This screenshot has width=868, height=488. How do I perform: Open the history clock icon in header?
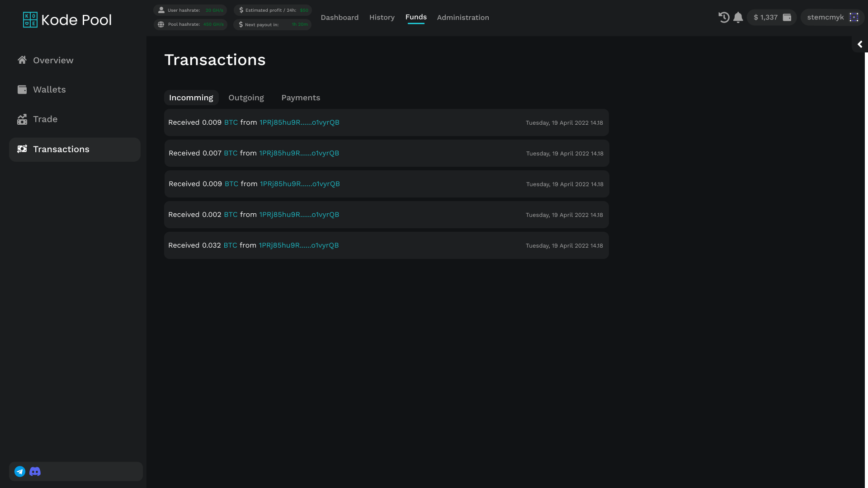(724, 17)
